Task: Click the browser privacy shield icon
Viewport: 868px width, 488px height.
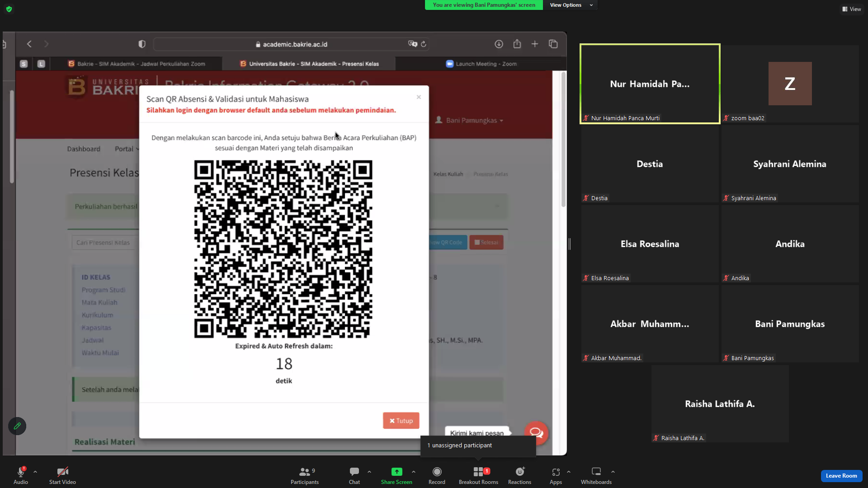Action: [x=142, y=44]
